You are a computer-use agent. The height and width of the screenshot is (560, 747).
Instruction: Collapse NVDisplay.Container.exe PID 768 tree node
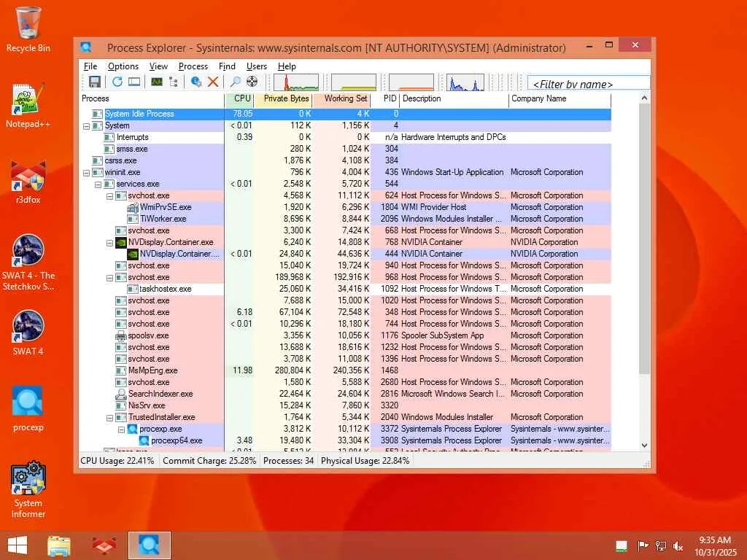109,243
